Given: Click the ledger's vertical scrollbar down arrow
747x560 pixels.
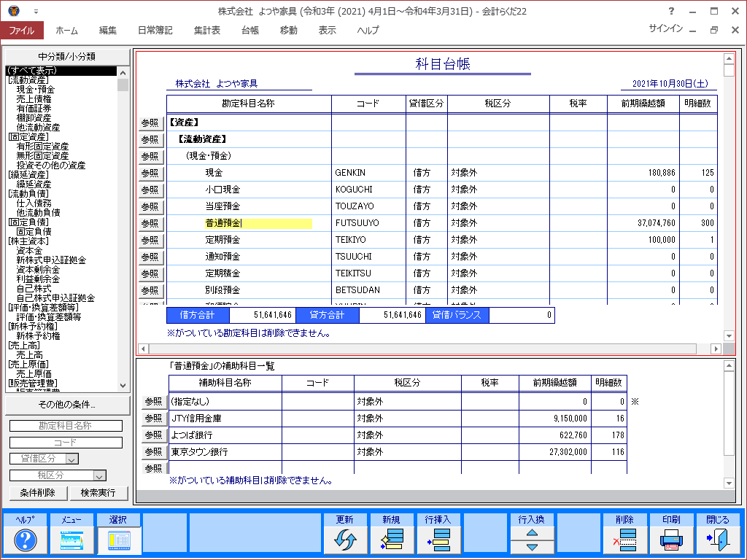Looking at the screenshot, I should [x=729, y=335].
